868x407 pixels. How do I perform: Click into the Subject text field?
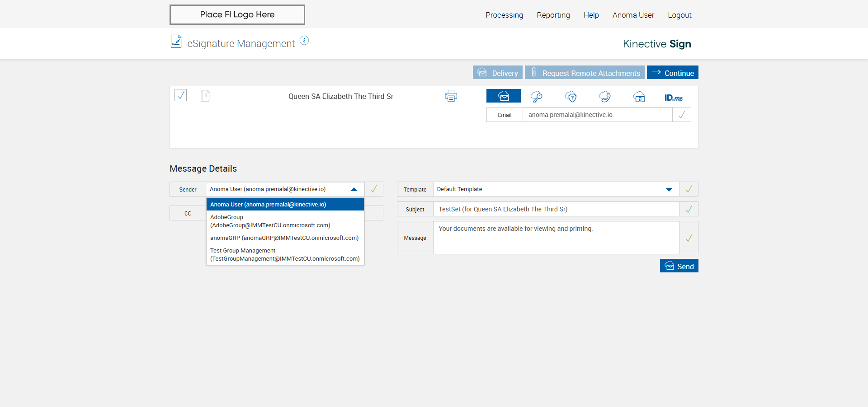tap(556, 209)
